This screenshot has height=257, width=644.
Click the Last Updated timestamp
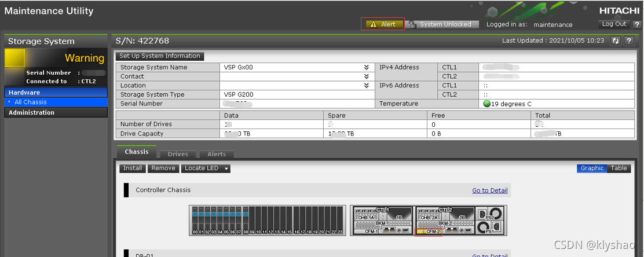[x=553, y=41]
